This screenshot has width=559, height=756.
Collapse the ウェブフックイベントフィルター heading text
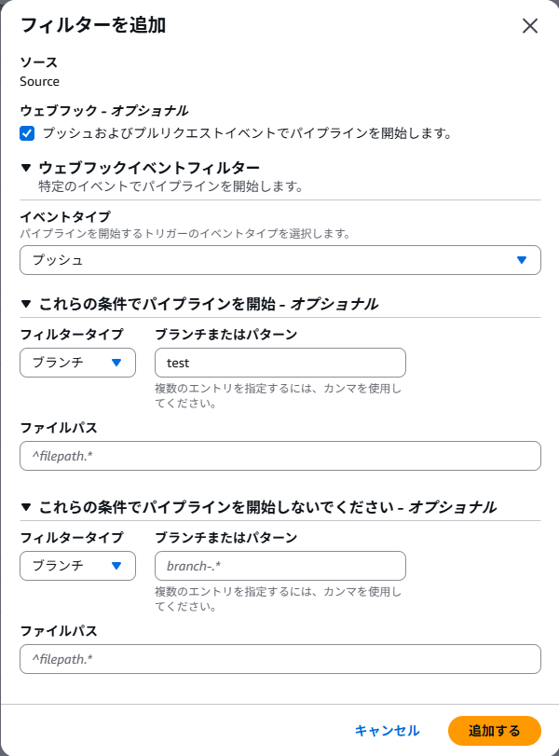point(149,168)
